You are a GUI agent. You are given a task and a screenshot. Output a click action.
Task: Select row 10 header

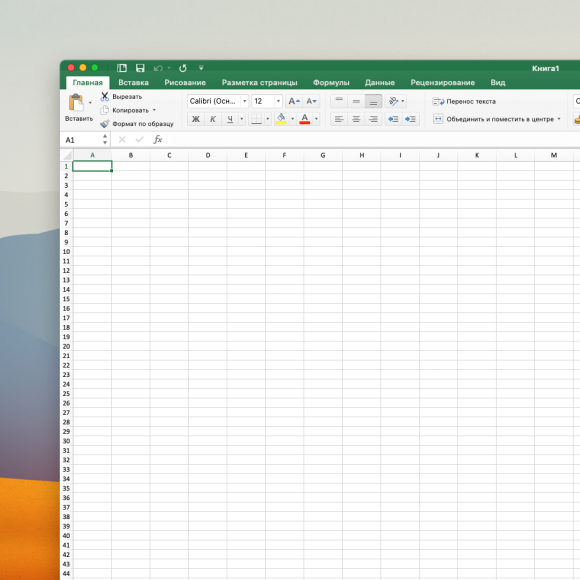pos(67,252)
